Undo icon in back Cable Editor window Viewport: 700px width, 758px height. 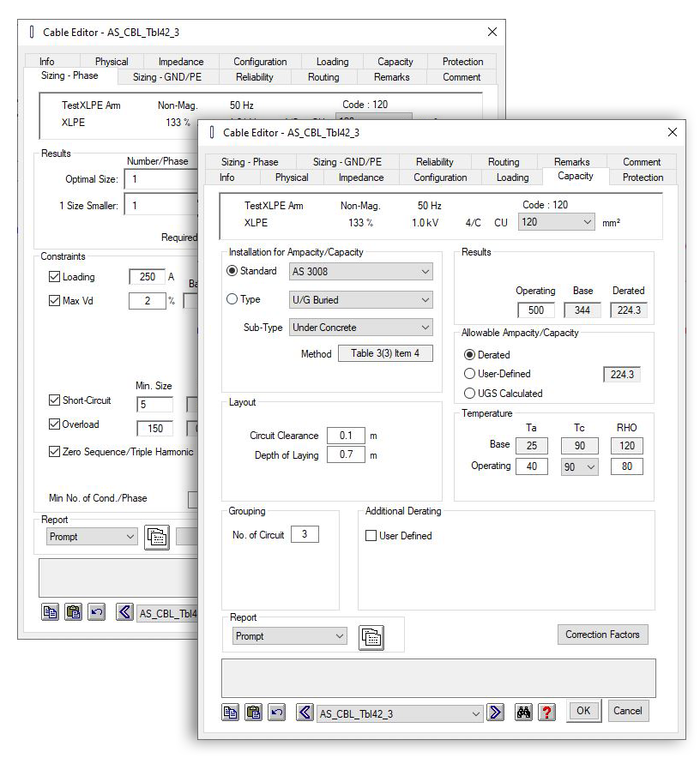click(96, 612)
